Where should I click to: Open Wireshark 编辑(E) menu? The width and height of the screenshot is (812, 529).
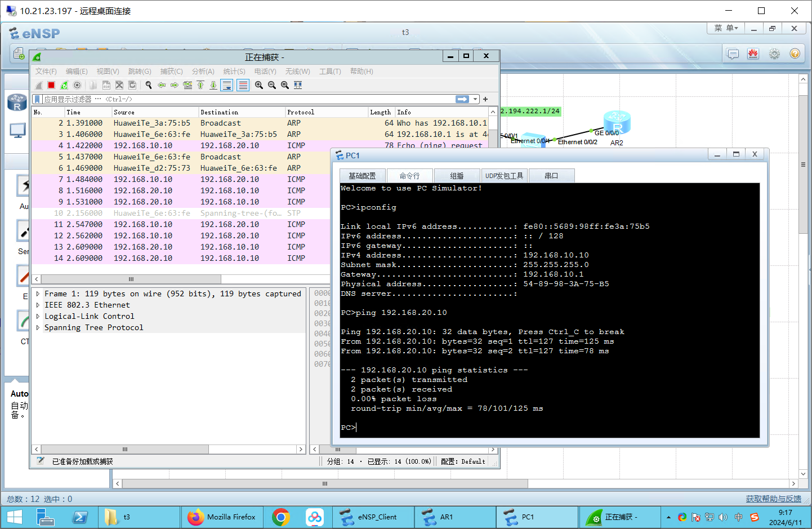click(77, 72)
